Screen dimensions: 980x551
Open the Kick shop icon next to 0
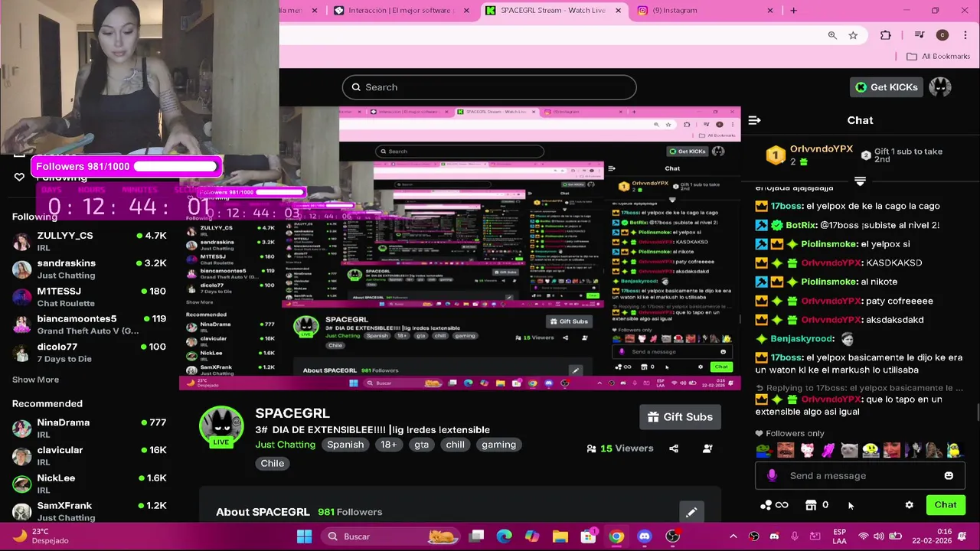811,505
